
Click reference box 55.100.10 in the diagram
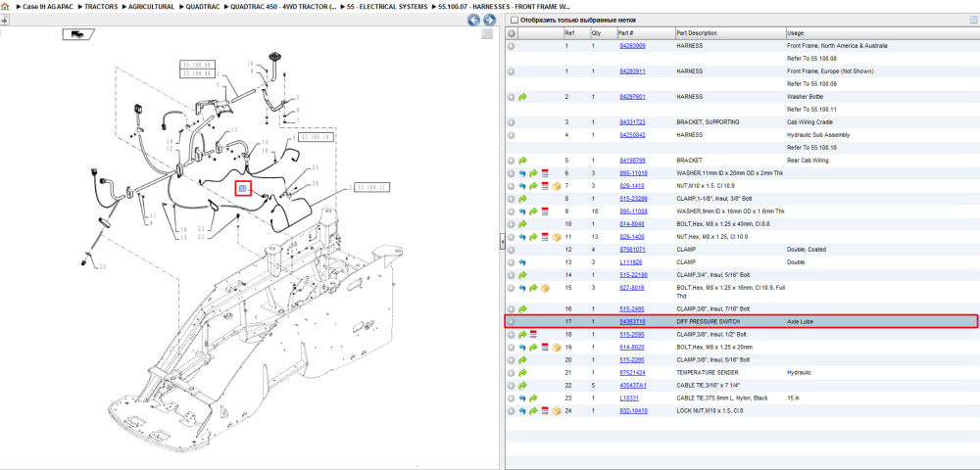[x=315, y=137]
